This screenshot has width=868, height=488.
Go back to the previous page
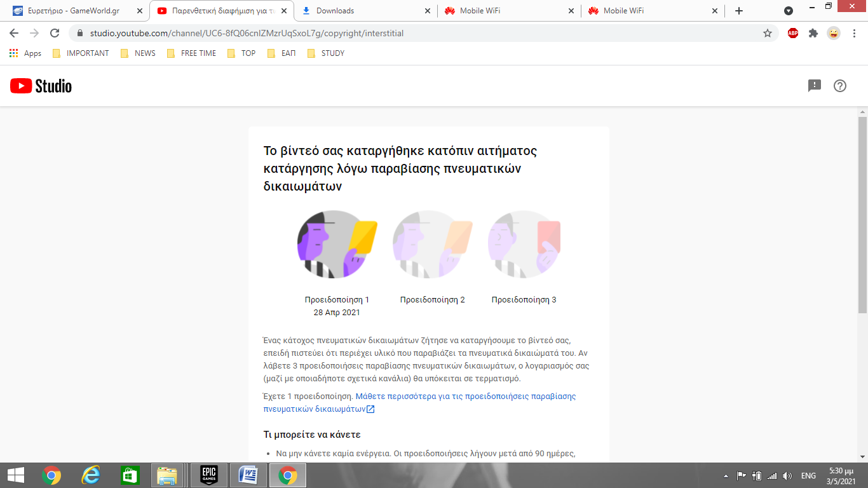click(x=14, y=33)
